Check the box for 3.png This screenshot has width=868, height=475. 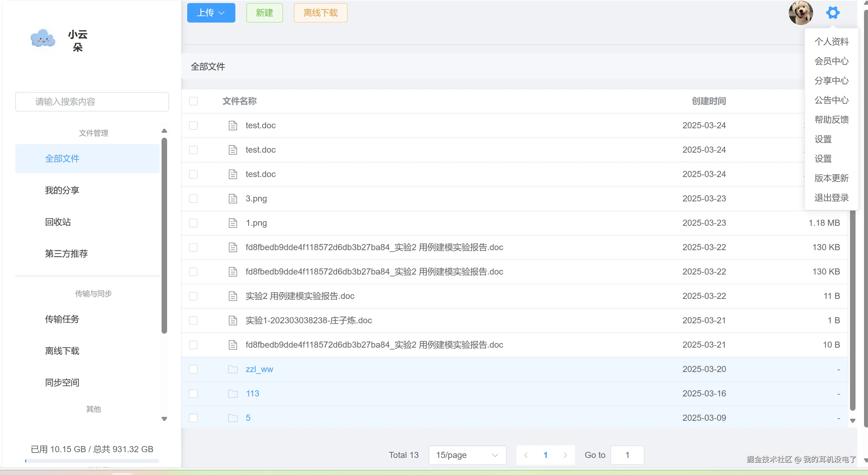tap(193, 199)
